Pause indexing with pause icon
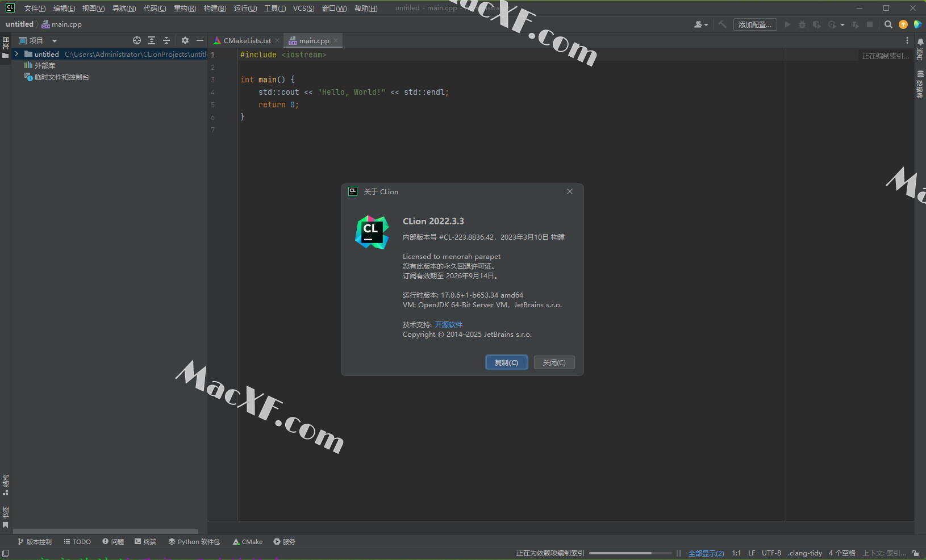This screenshot has height=560, width=926. 678,553
